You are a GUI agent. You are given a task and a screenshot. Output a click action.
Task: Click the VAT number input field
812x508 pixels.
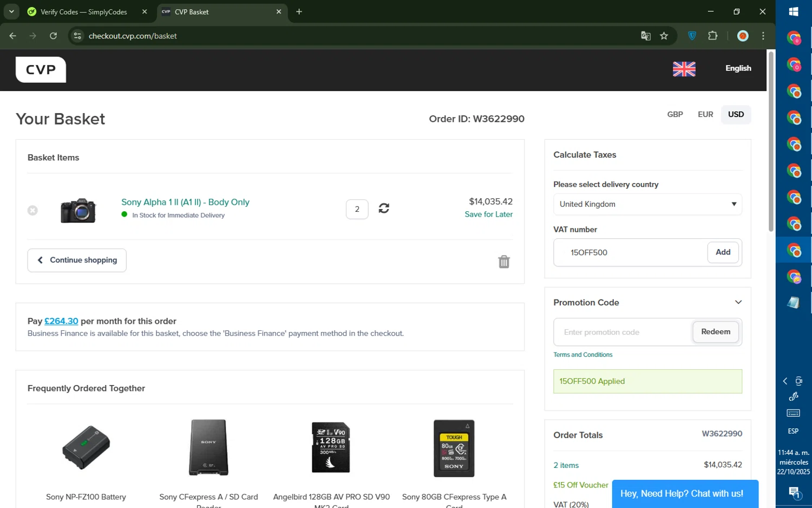tap(630, 252)
